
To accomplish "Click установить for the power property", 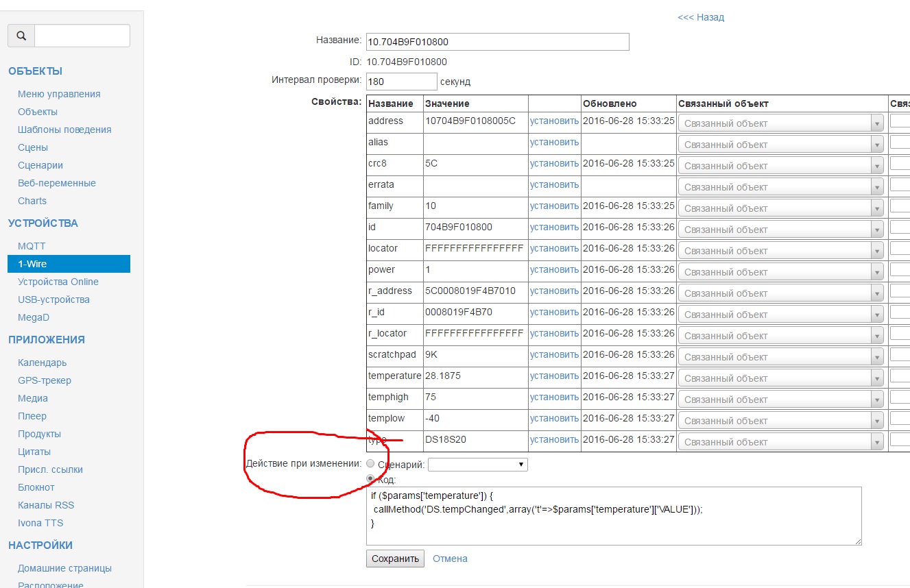I will (555, 269).
